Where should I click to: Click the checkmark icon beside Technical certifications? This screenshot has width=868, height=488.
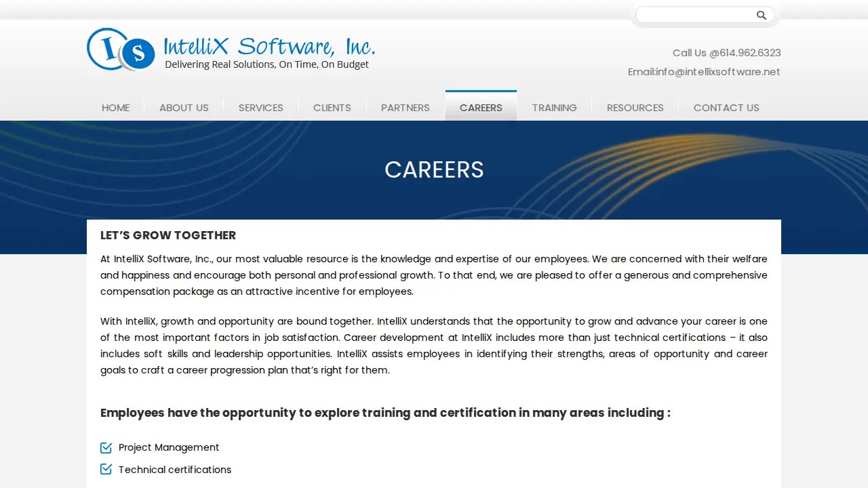pyautogui.click(x=106, y=469)
